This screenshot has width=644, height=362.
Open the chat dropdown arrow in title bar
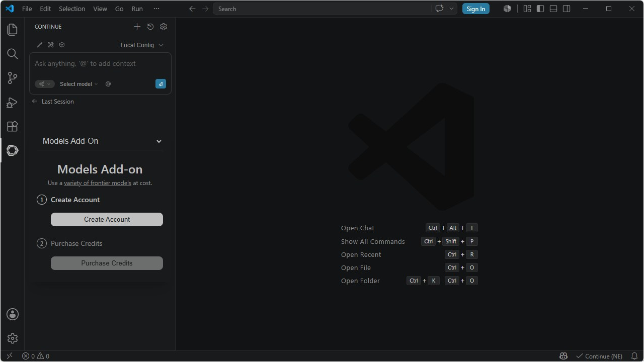point(451,9)
